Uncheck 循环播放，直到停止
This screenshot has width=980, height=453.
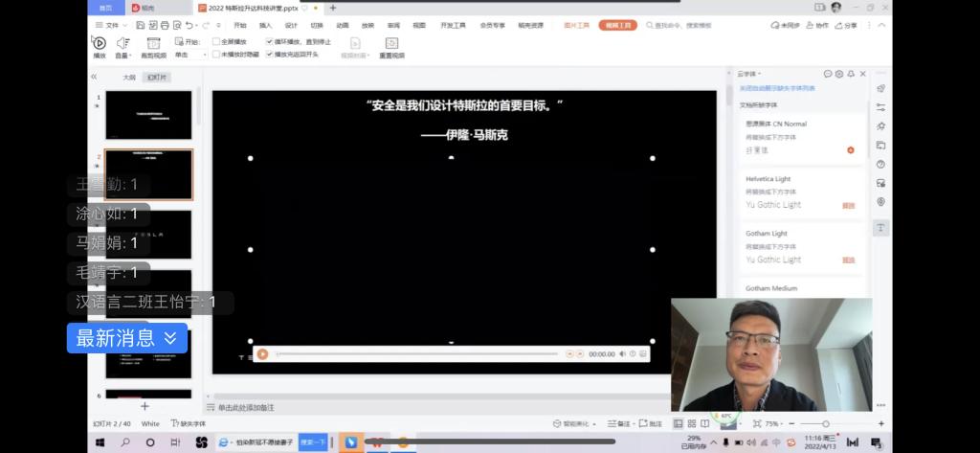(x=269, y=42)
